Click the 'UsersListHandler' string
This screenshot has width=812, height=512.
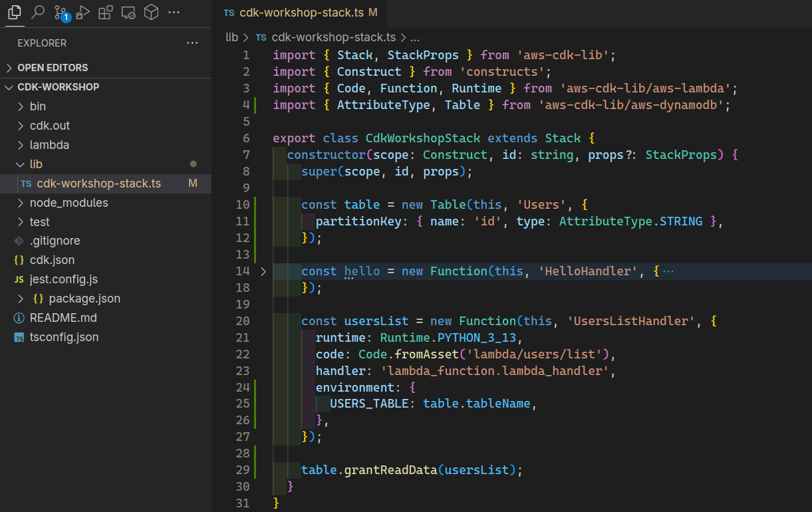pos(632,321)
